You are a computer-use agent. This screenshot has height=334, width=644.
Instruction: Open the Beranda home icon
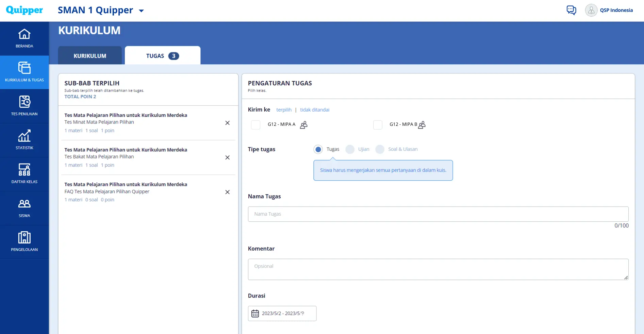24,34
